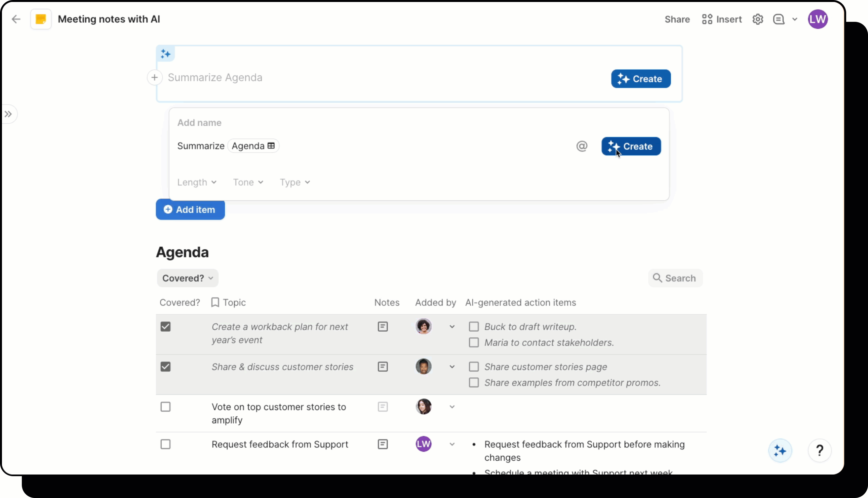Click the plus icon beside Summarize Agenda
This screenshot has width=868, height=498.
point(154,77)
